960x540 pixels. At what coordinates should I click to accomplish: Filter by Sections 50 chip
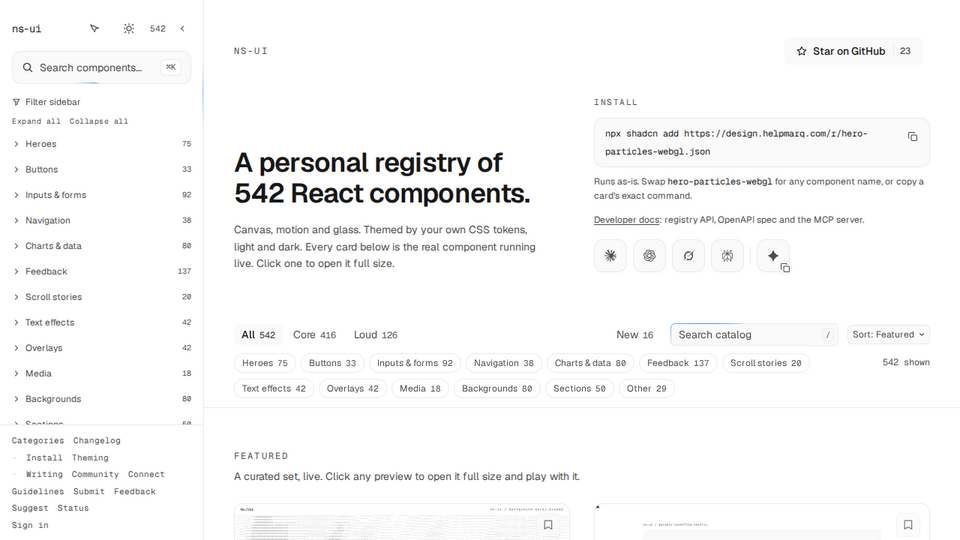[579, 389]
